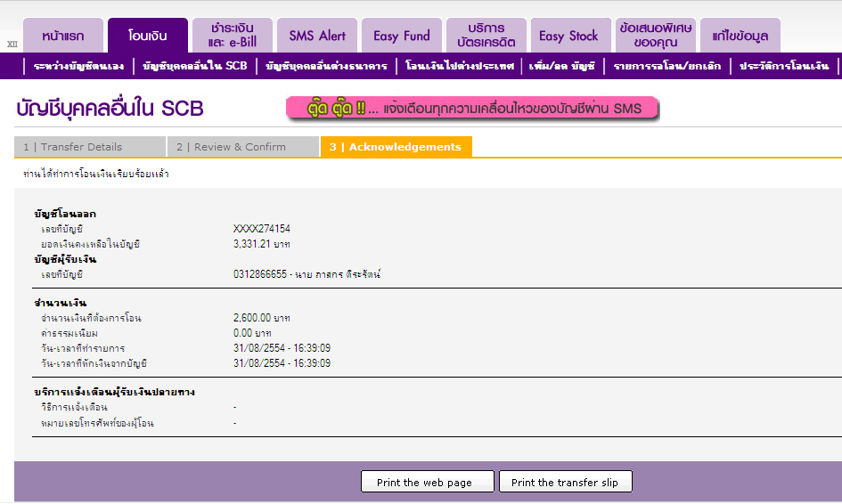Select the โอนเงิน transfer tab
The width and height of the screenshot is (842, 504).
148,36
